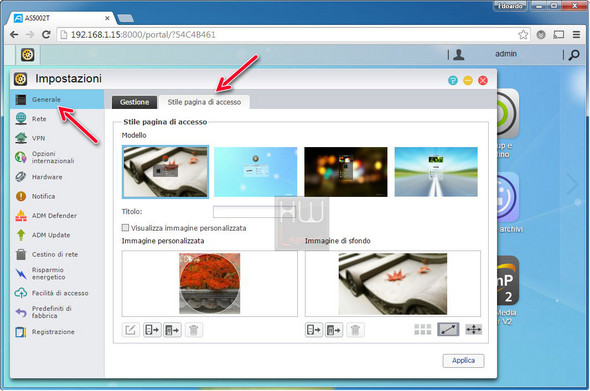
Task: Open the admin user menu
Action: (x=505, y=54)
